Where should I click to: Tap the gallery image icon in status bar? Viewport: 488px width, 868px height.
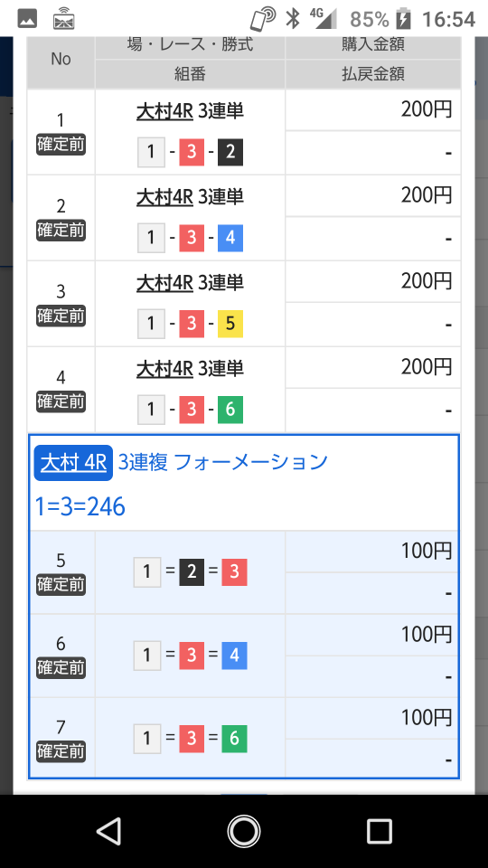[27, 19]
